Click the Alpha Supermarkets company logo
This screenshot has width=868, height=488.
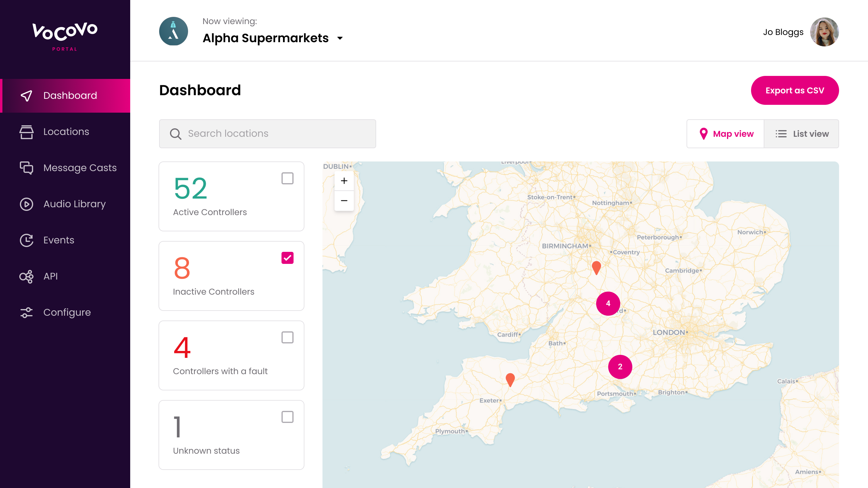pyautogui.click(x=173, y=31)
